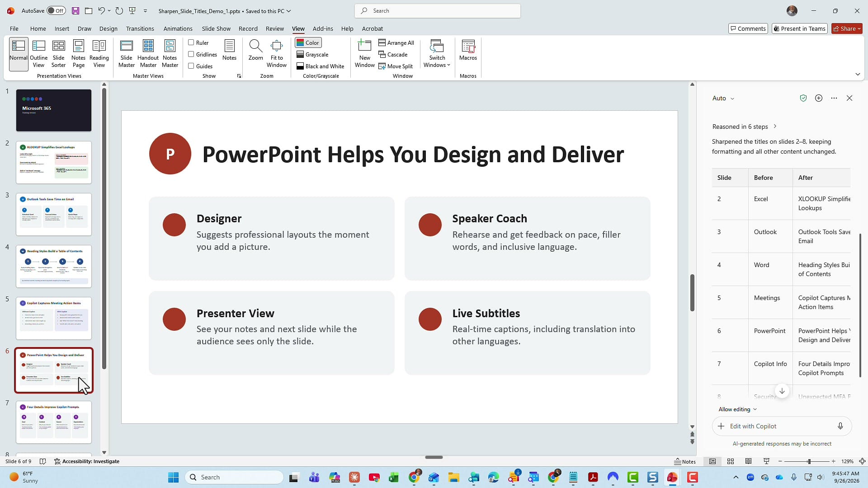Select Grayscale color mode

tap(312, 54)
